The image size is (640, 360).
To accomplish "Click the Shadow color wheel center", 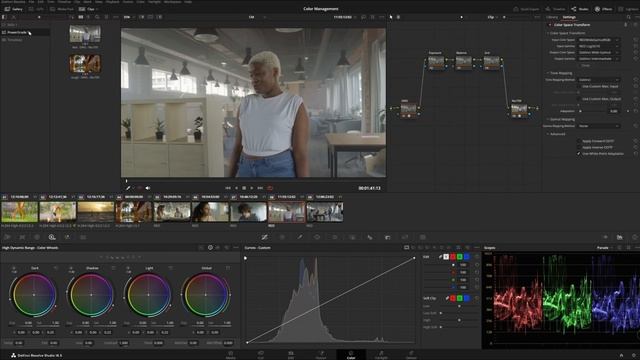I will [x=91, y=295].
